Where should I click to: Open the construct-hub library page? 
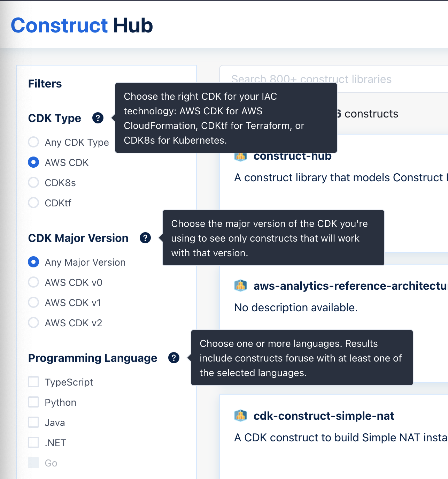293,156
